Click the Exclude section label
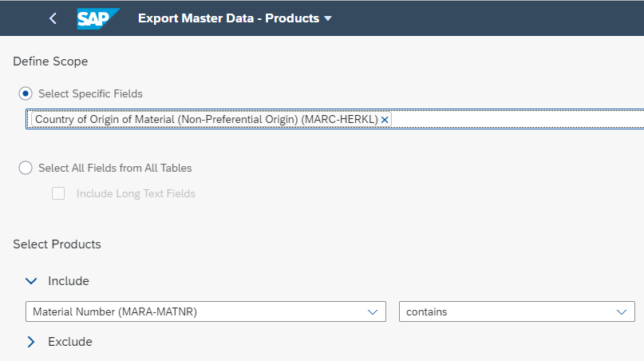The height and width of the screenshot is (361, 644). pos(70,342)
